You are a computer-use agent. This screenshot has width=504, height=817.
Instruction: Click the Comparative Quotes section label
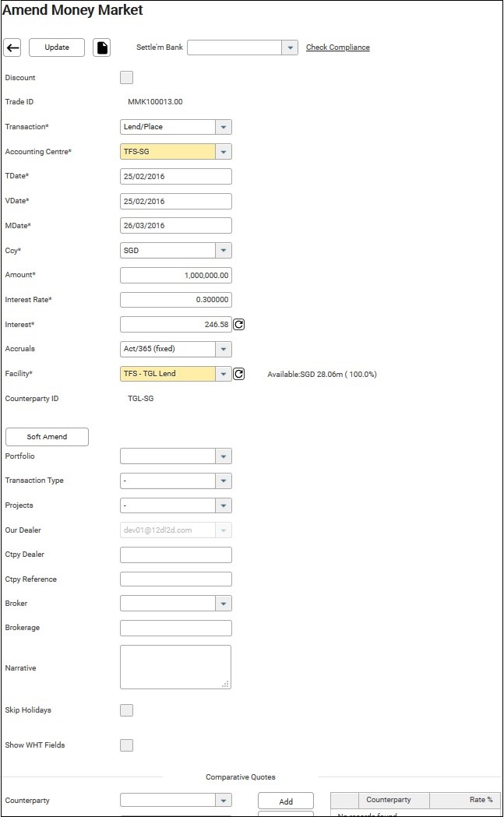pos(240,777)
